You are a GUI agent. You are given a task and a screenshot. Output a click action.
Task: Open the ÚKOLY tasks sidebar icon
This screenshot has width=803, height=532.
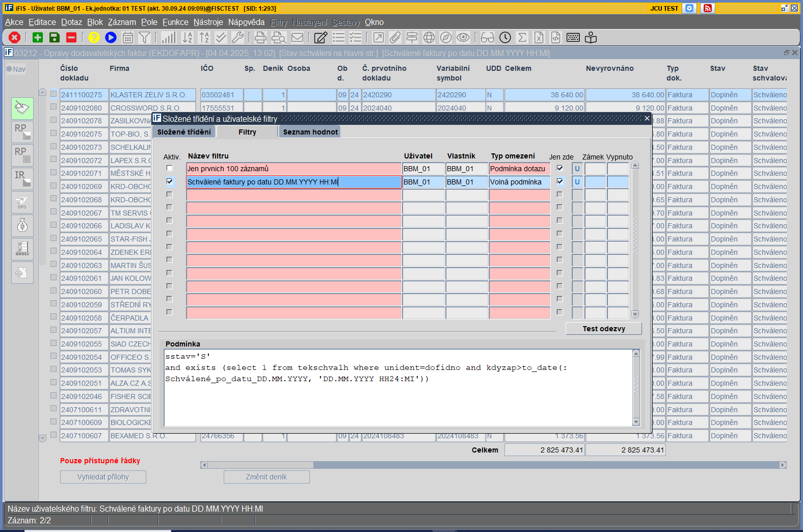22,249
